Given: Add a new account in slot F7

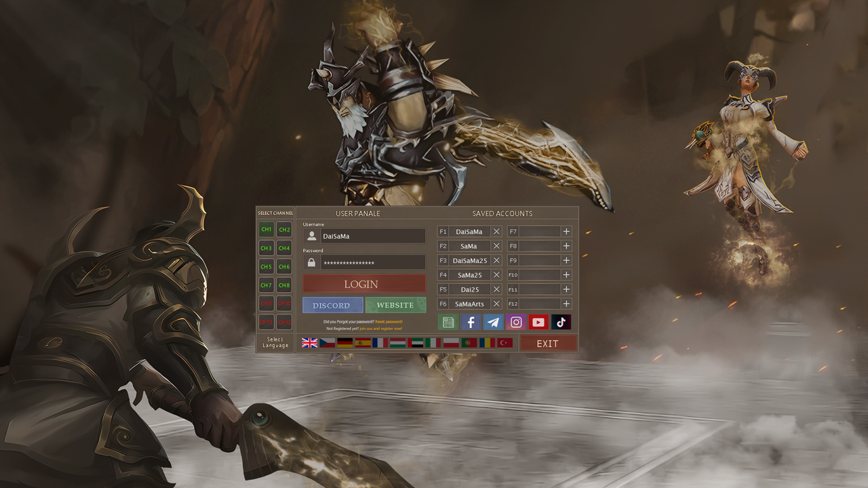Looking at the screenshot, I should click(566, 231).
